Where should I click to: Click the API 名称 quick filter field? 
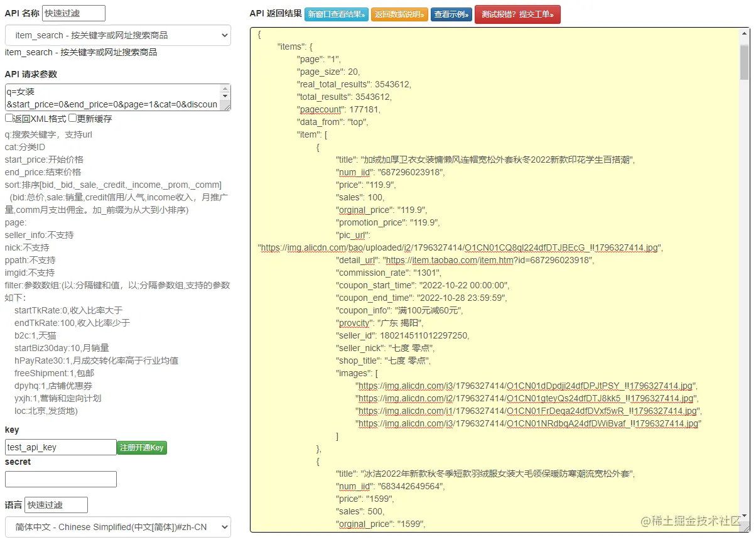pyautogui.click(x=73, y=13)
